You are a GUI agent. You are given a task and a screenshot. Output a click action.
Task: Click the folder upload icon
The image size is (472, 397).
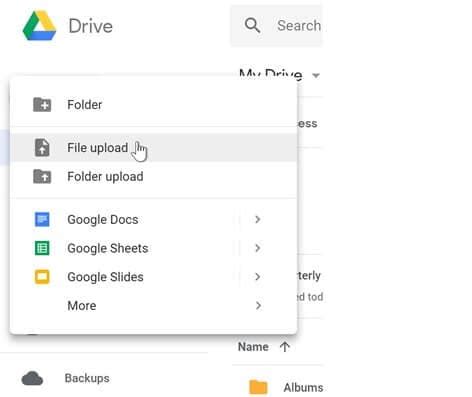point(42,176)
